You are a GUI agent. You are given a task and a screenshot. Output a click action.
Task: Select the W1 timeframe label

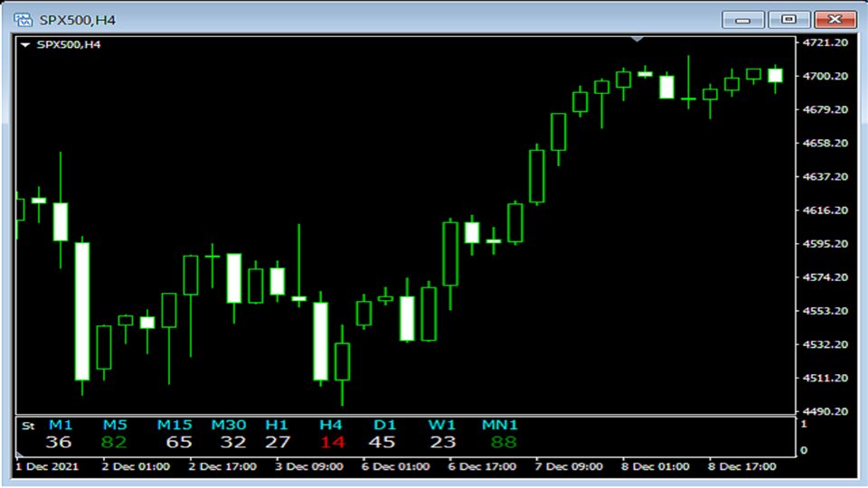(441, 425)
